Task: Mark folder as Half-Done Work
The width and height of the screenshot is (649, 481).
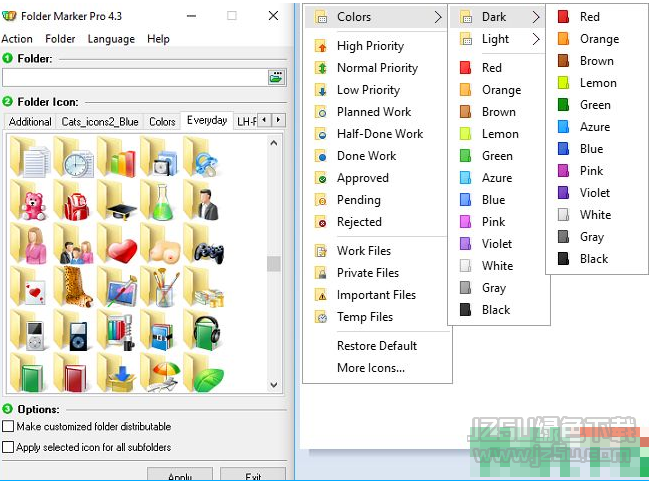Action: (x=376, y=134)
